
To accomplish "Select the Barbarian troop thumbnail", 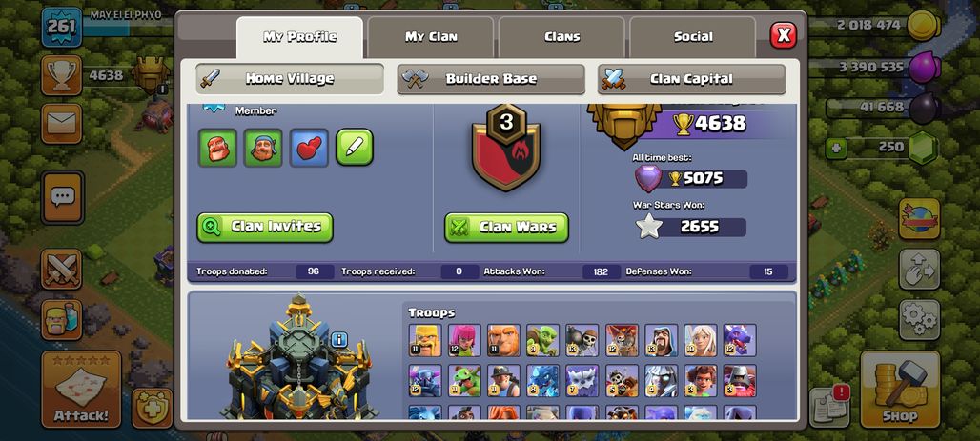I will coord(425,340).
